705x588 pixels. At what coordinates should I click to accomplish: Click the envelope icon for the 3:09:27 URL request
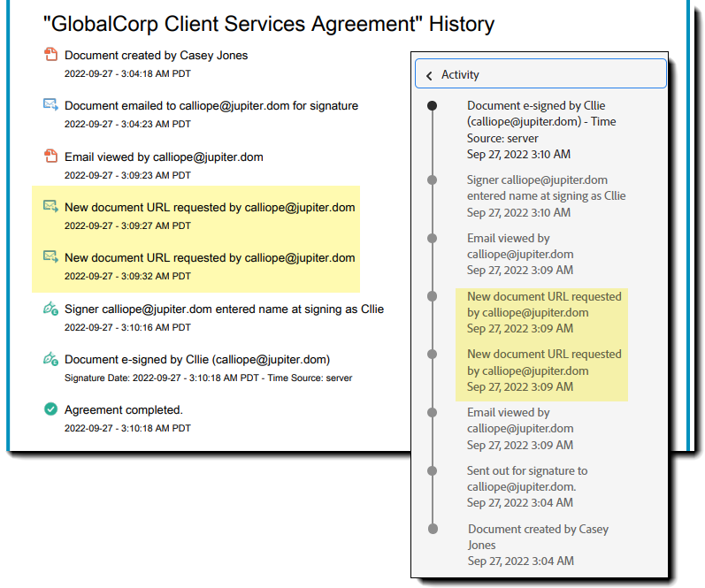[50, 206]
